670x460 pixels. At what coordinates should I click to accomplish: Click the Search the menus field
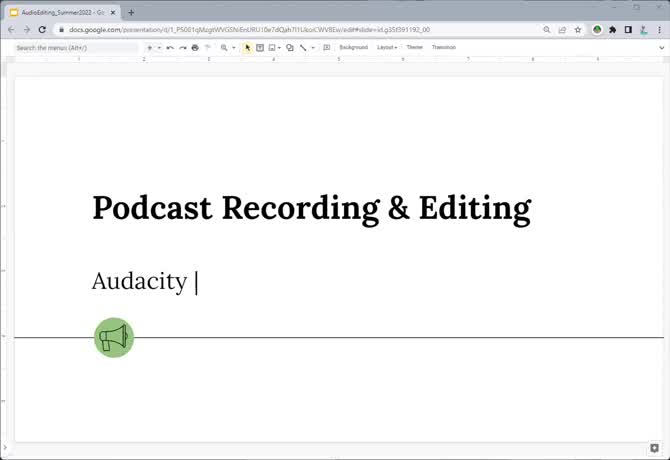click(75, 48)
